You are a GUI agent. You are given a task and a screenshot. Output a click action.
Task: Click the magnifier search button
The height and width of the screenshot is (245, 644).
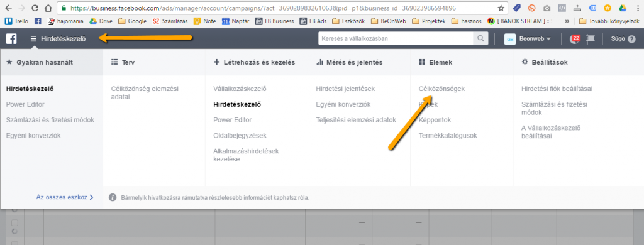click(x=480, y=38)
